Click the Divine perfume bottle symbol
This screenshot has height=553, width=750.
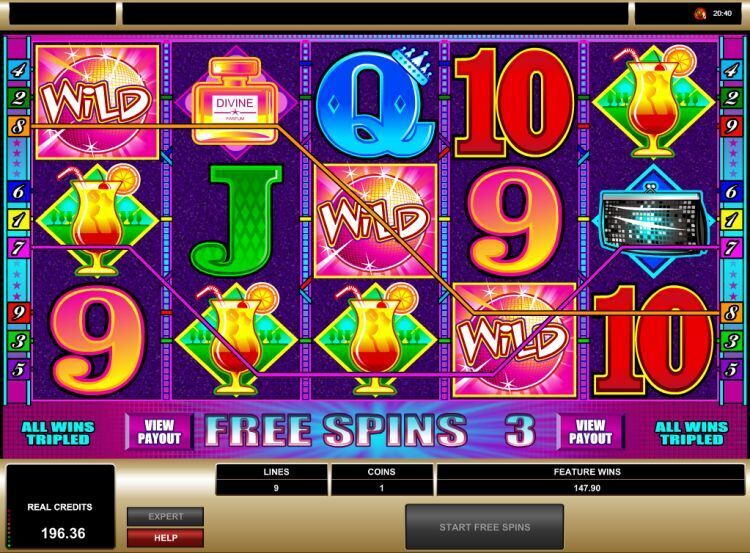(x=235, y=103)
